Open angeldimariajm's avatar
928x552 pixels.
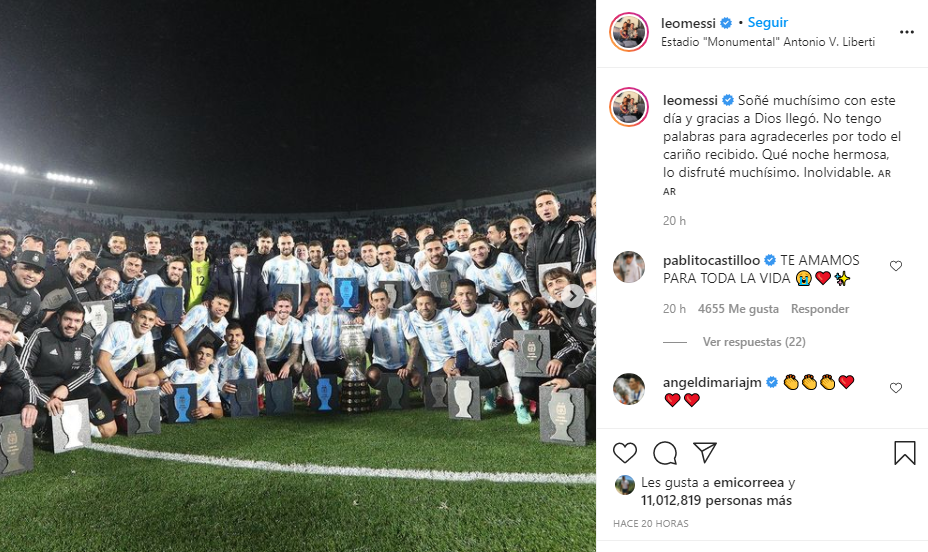(x=629, y=389)
